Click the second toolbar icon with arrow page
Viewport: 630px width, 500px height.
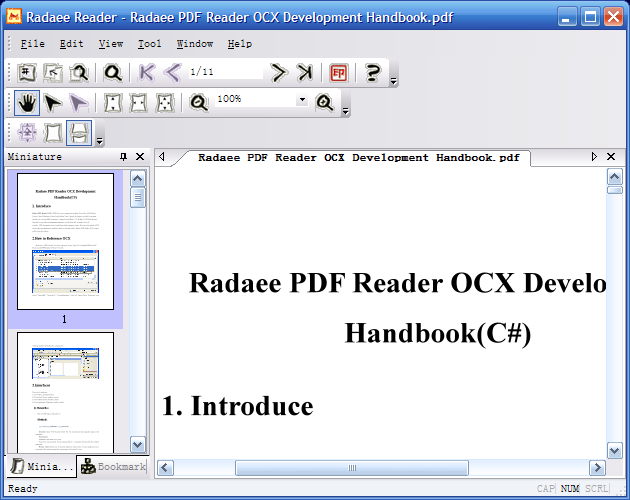[x=53, y=73]
